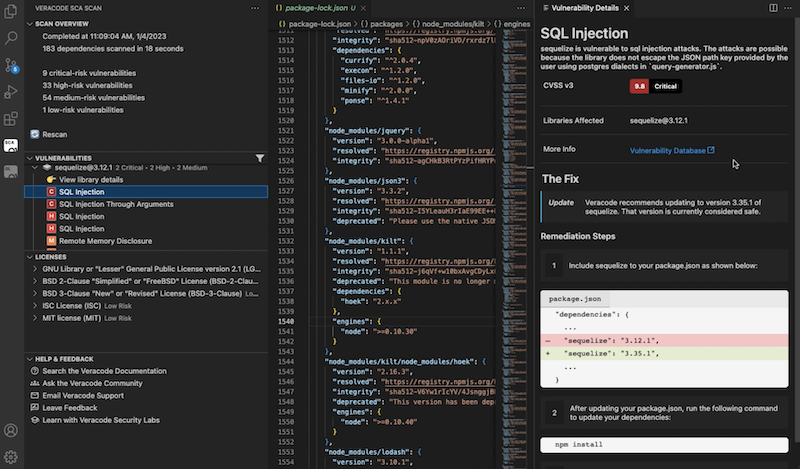Screen dimensions: 800x469
Task: Open more actions in Vulnerability Details group
Action: [x=788, y=8]
